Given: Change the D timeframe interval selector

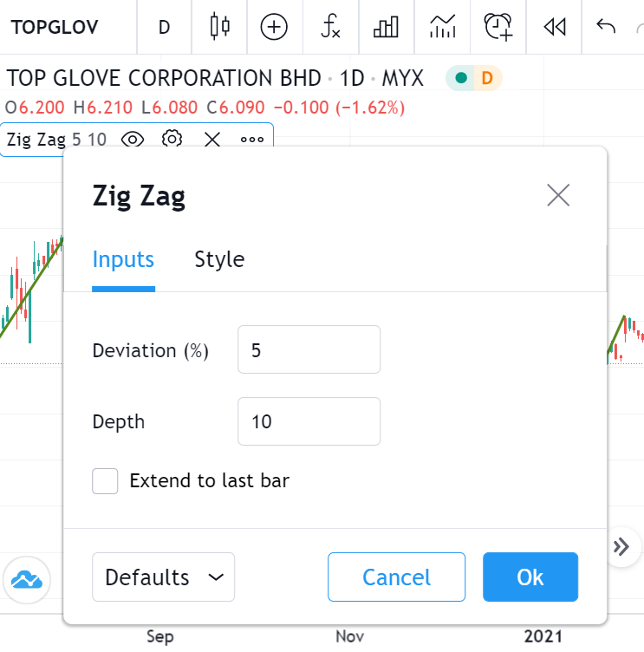Looking at the screenshot, I should click(164, 27).
